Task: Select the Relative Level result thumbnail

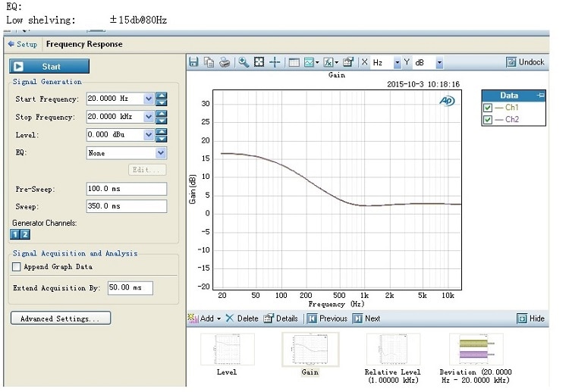Action: [x=393, y=350]
